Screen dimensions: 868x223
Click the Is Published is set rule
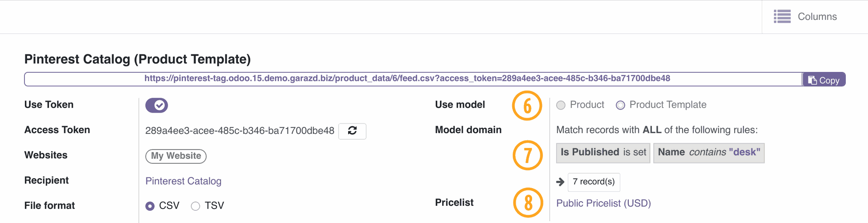coord(603,153)
